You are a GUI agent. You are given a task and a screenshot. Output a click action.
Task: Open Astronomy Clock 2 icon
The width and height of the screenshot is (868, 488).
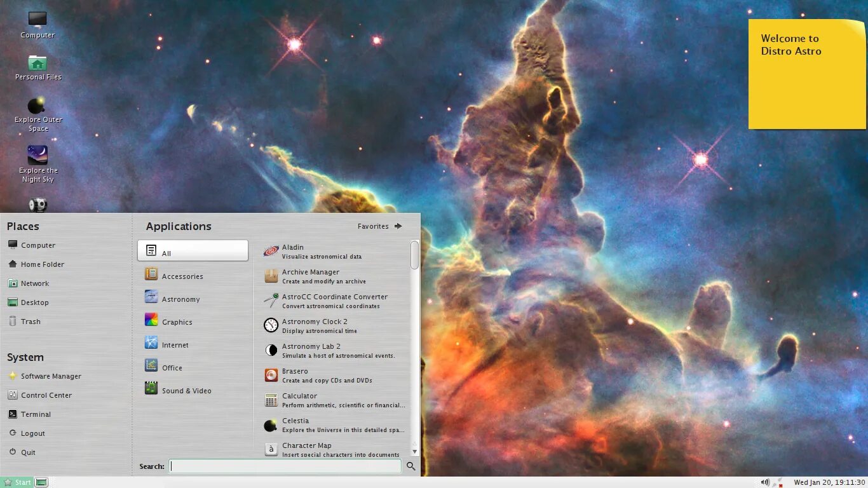pyautogui.click(x=271, y=325)
